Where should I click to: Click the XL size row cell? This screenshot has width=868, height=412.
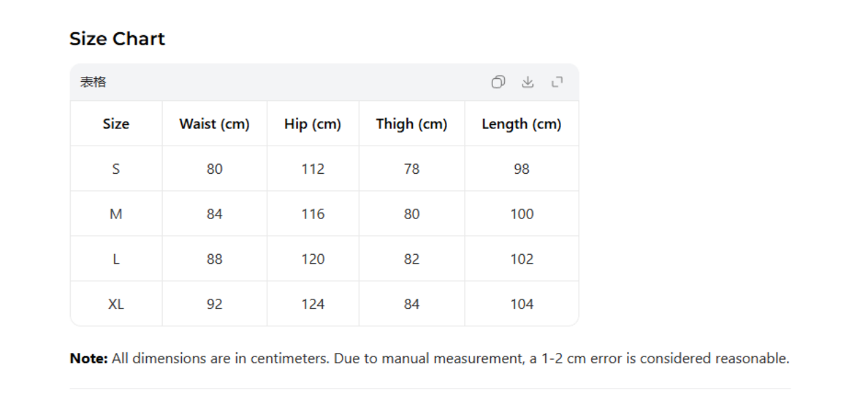(116, 304)
